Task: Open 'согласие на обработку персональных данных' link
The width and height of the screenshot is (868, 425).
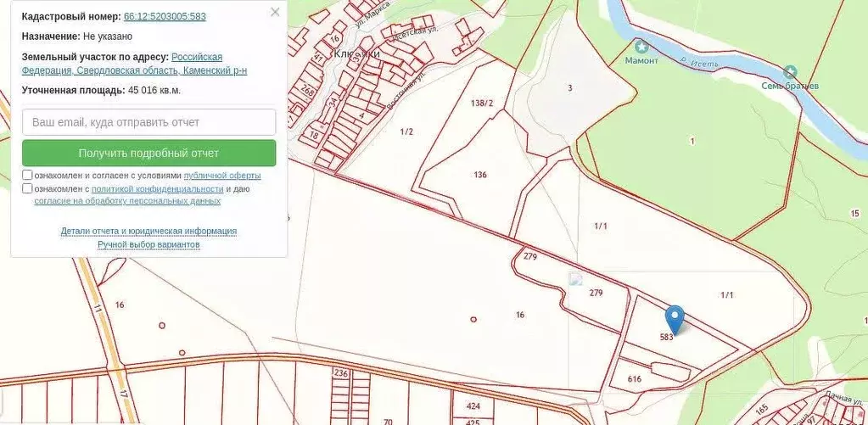Action: pyautogui.click(x=127, y=201)
